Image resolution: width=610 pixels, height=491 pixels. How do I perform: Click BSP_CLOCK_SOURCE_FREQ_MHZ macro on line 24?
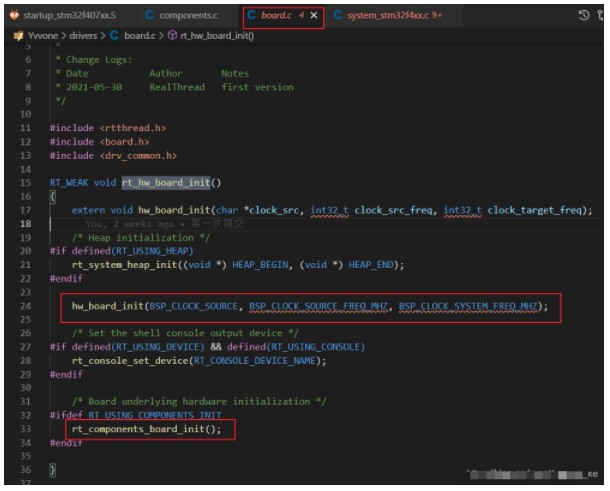pos(318,306)
